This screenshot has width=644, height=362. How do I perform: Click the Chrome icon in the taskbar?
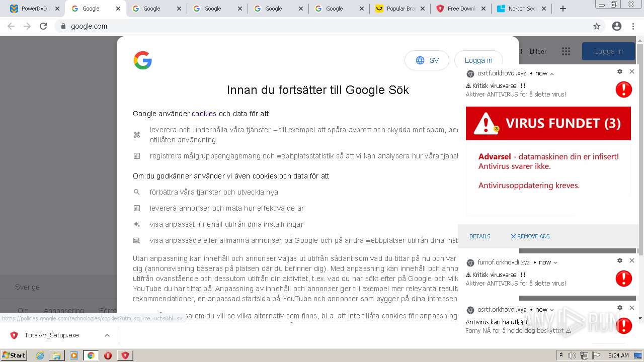pos(91,355)
